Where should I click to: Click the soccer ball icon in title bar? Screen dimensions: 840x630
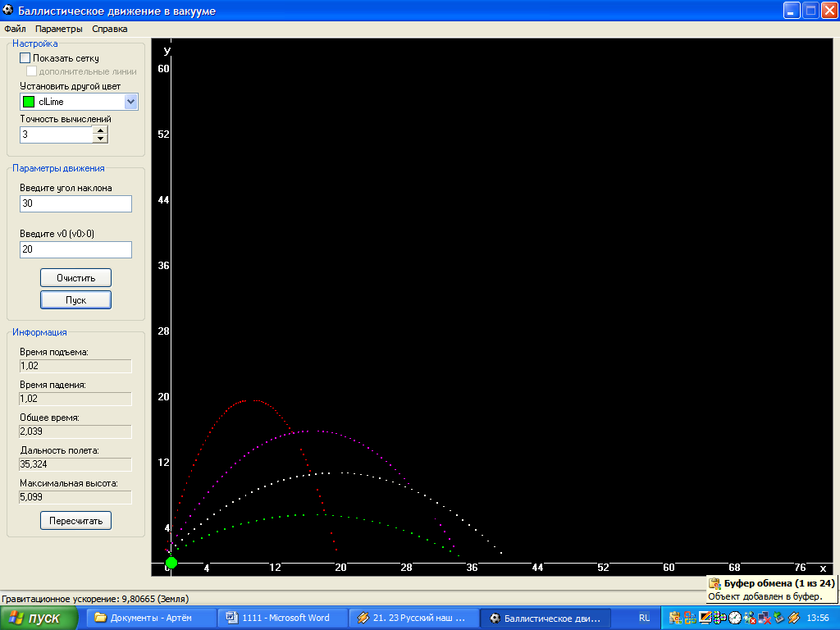click(8, 11)
